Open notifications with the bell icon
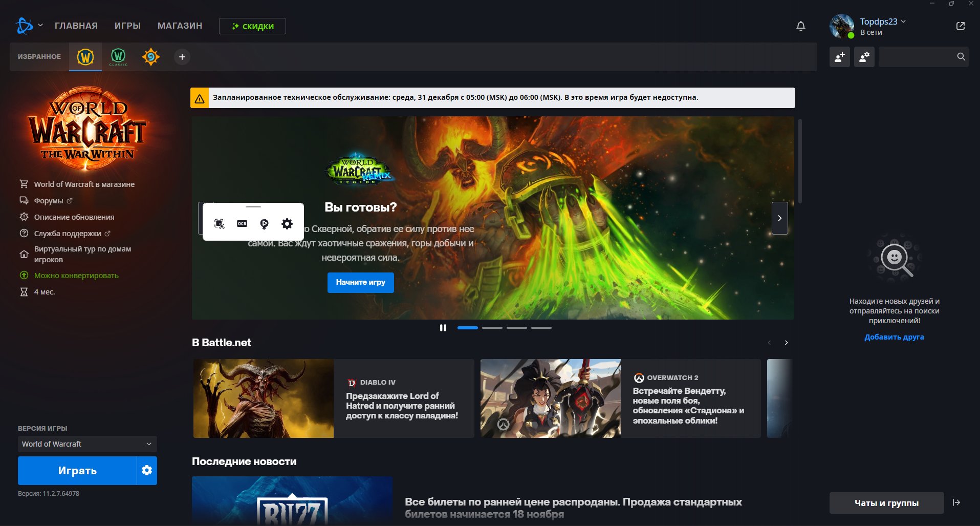This screenshot has height=526, width=980. click(800, 26)
